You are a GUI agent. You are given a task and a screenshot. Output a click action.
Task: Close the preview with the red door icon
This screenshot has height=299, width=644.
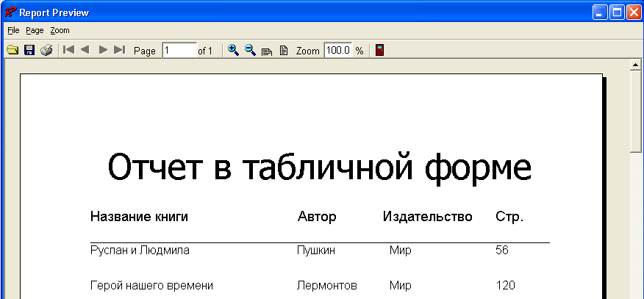pos(380,51)
